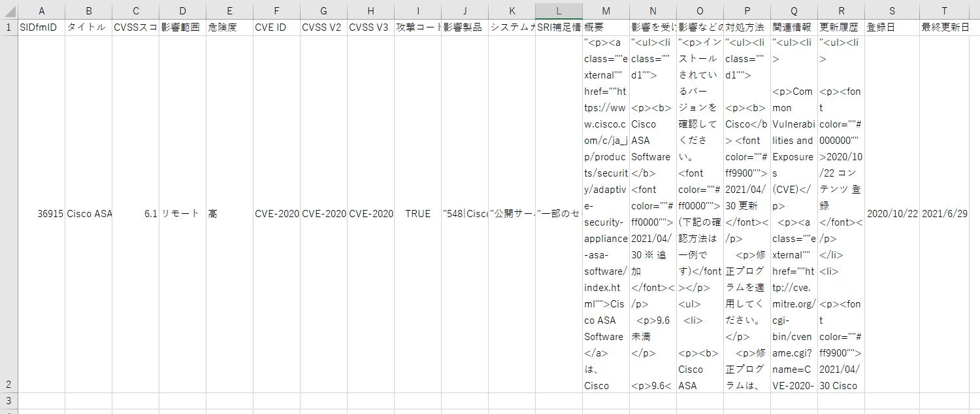
Task: Click the 概要 header cell
Action: (x=606, y=27)
